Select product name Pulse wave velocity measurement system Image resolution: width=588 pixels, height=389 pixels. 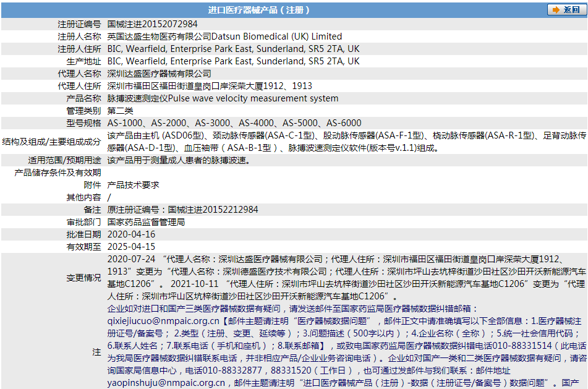[253, 98]
